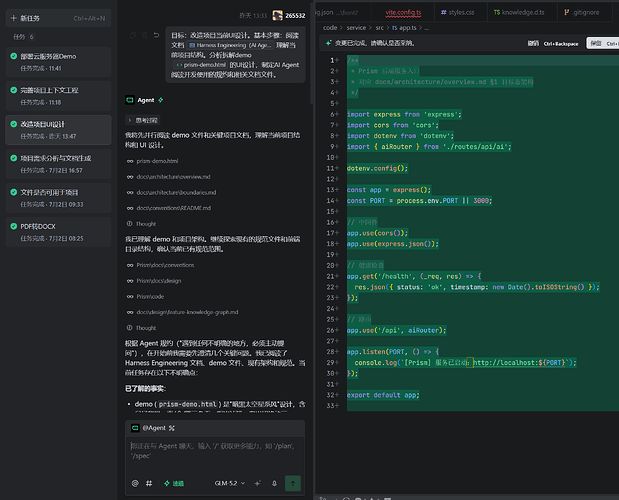The height and width of the screenshot is (500, 619).
Task: Click the 'src' breadcrumb segment
Action: click(379, 28)
